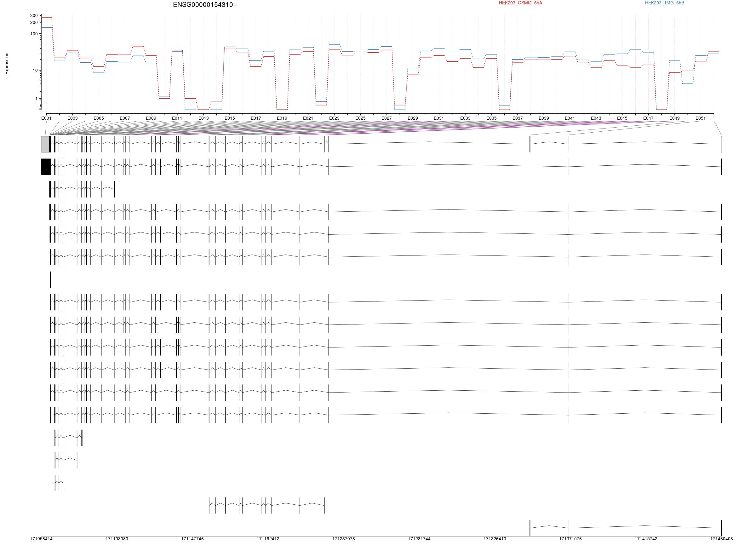Click exon label E003
Image resolution: width=756 pixels, height=545 pixels.
point(72,118)
